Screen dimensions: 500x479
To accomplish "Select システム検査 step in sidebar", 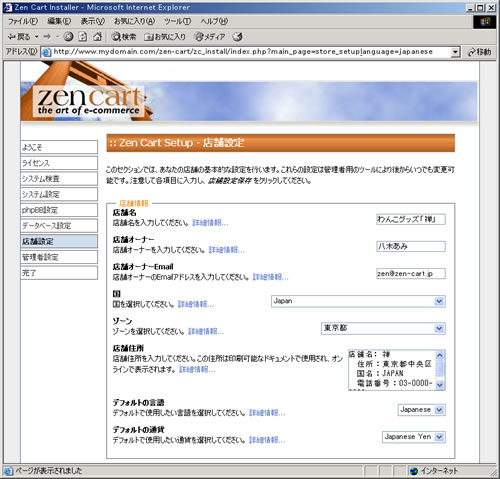I will (x=59, y=179).
